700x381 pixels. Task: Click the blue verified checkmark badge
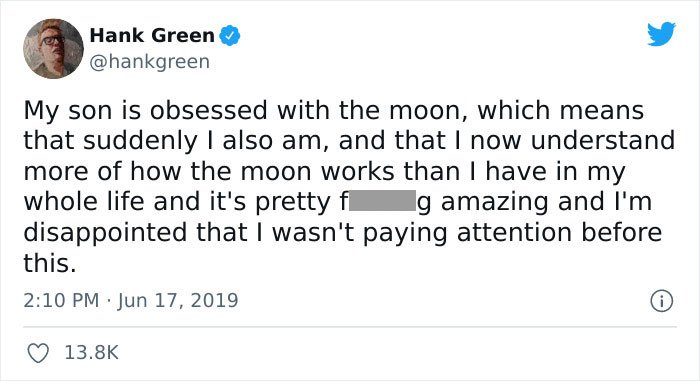point(229,36)
